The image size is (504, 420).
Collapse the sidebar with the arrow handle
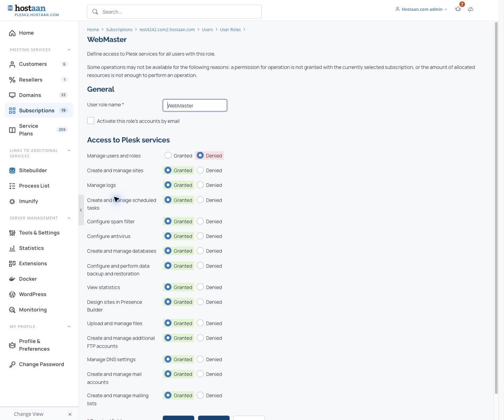click(x=81, y=210)
